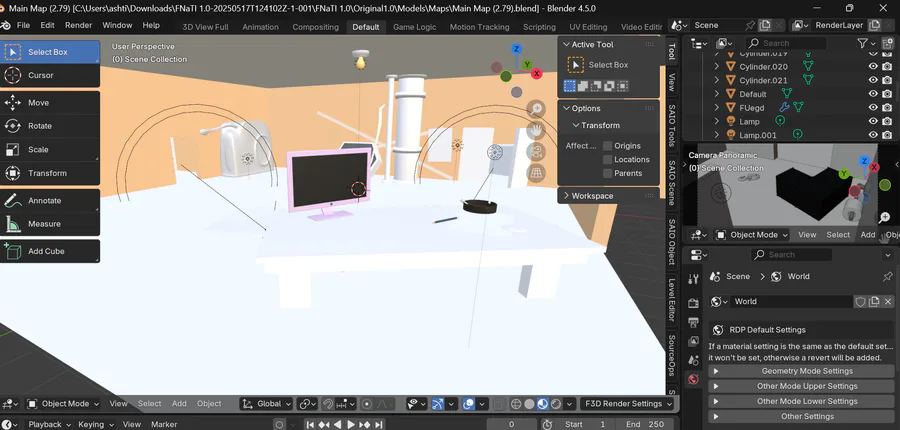Toggle gizmo display in viewport header
The height and width of the screenshot is (430, 900).
(x=438, y=404)
